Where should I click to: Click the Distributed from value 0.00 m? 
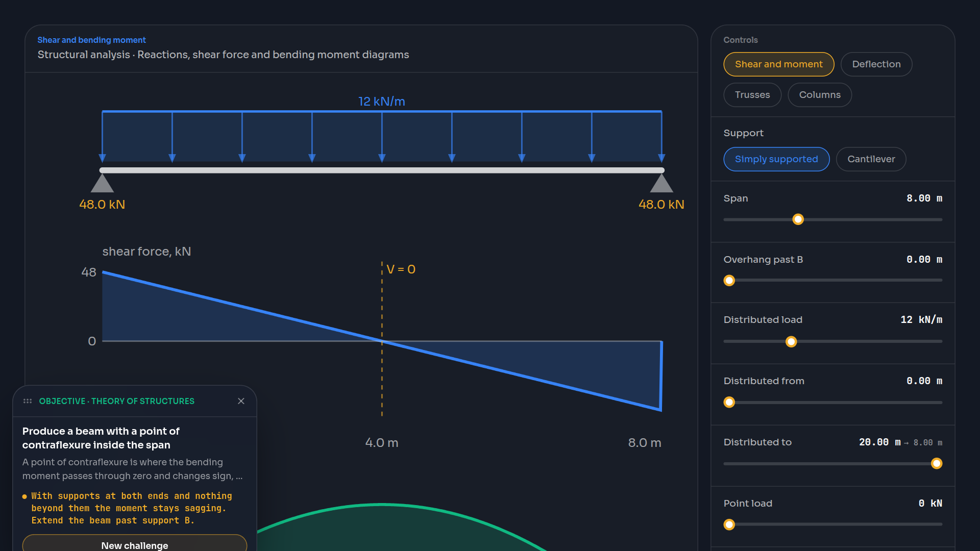point(924,381)
